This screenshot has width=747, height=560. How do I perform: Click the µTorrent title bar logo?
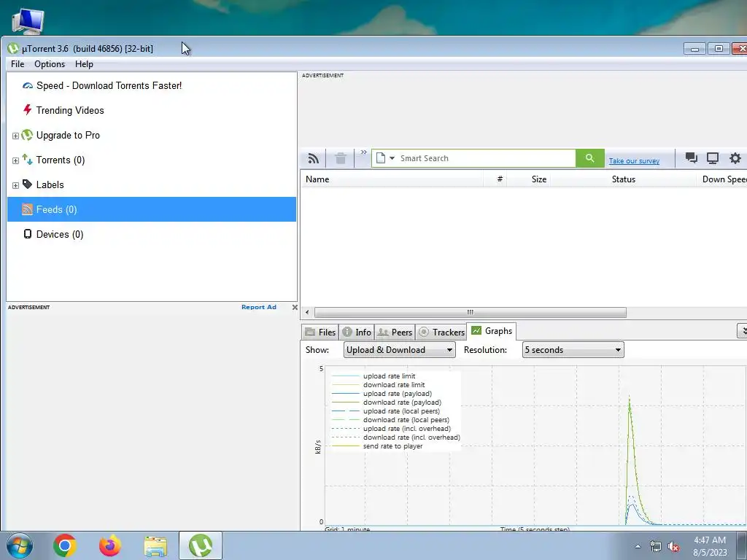(x=13, y=49)
